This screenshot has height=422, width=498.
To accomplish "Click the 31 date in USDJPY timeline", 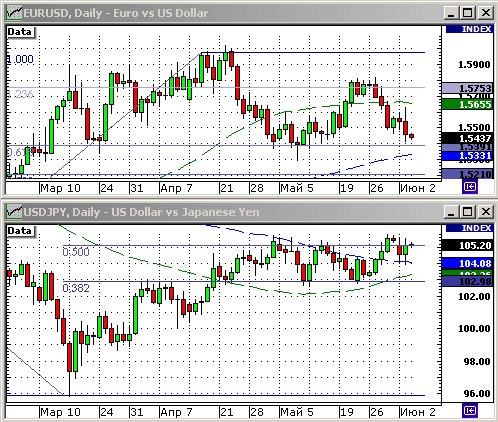I will 137,412.
